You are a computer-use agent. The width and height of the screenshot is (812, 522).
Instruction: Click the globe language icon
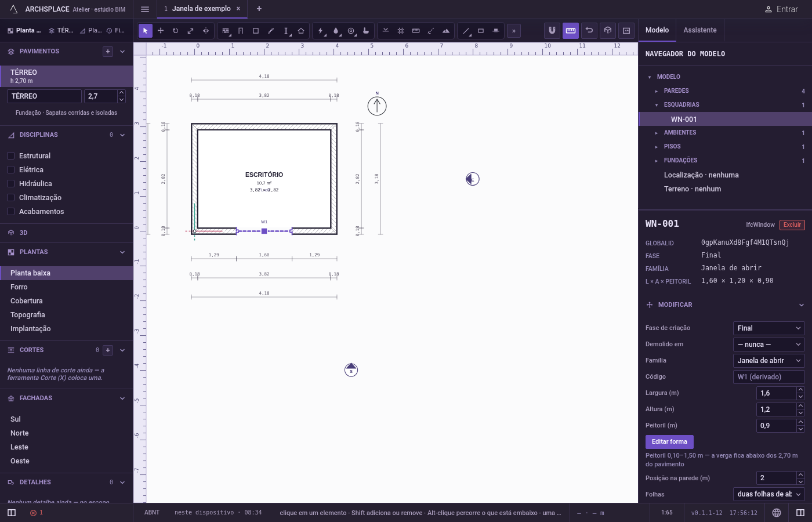[x=777, y=513]
